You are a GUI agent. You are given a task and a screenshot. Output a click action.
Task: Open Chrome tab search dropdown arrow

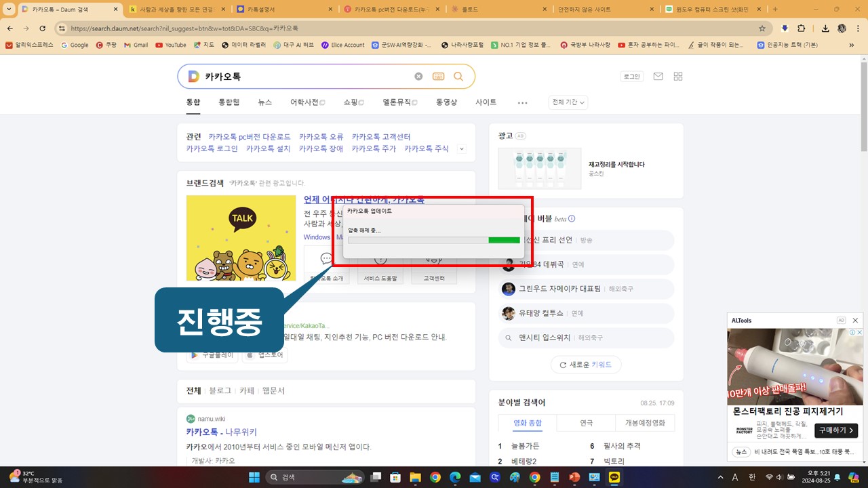10,9
